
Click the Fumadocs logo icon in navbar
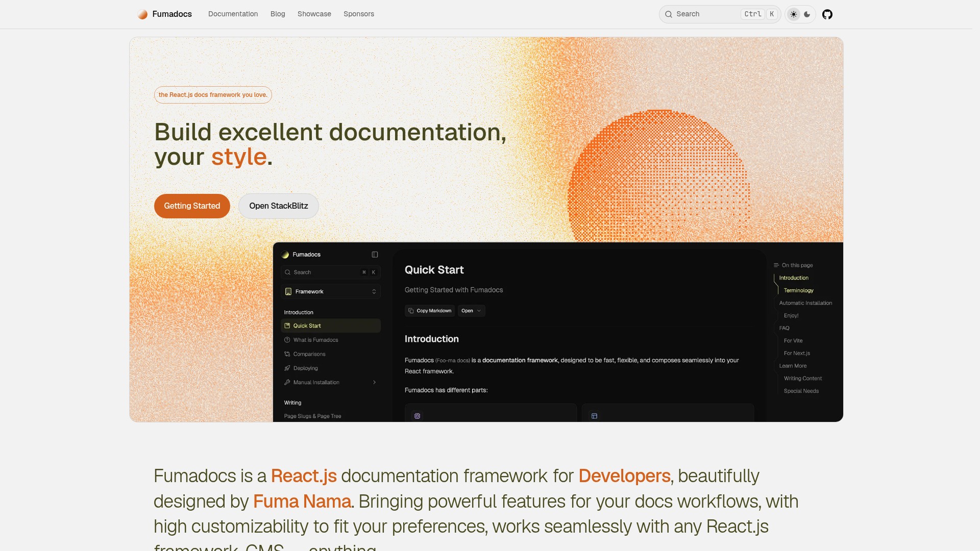click(142, 14)
